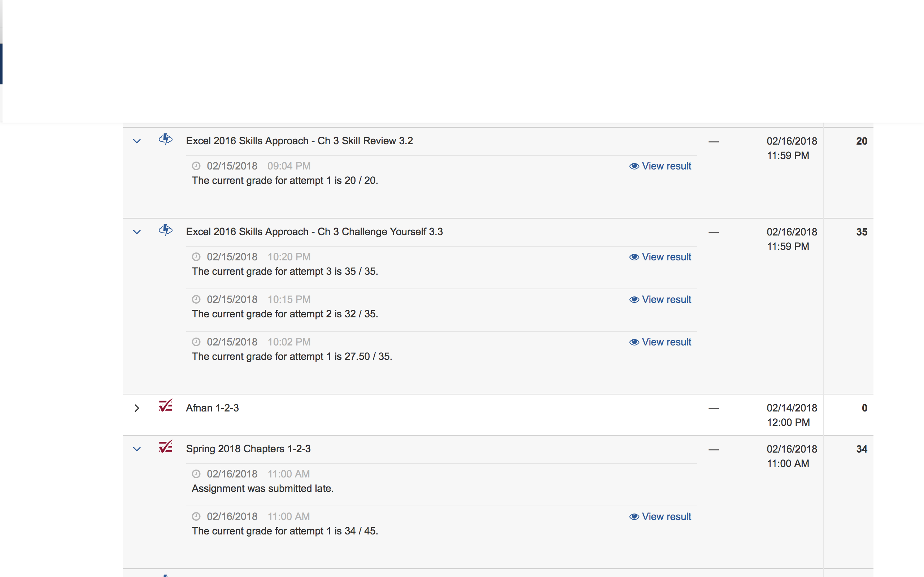The width and height of the screenshot is (924, 577).
Task: Open Spring 2018 Chapters 1-2-3 assignment title
Action: tap(248, 449)
